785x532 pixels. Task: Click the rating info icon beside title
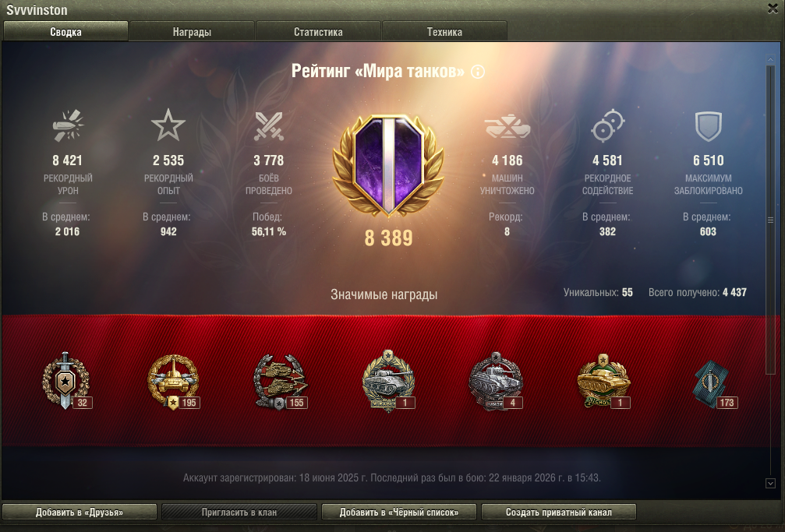(478, 72)
